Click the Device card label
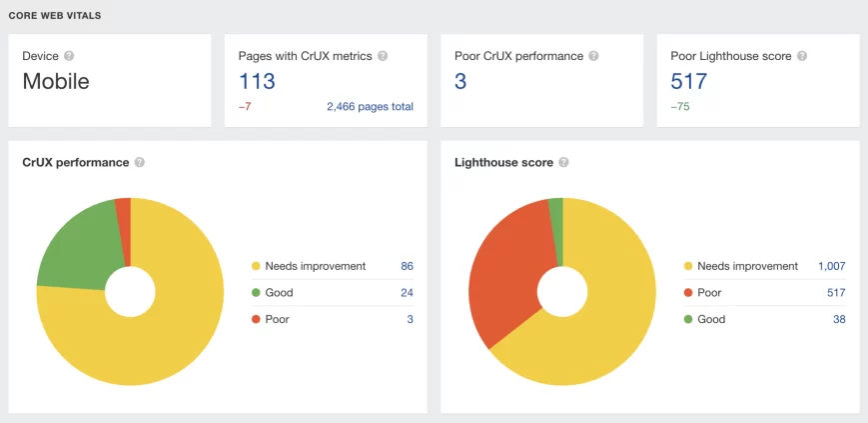 coord(40,56)
